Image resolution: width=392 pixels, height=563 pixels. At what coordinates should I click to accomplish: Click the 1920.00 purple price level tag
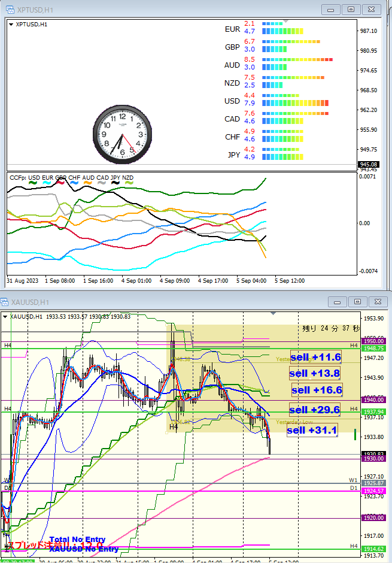pyautogui.click(x=373, y=517)
